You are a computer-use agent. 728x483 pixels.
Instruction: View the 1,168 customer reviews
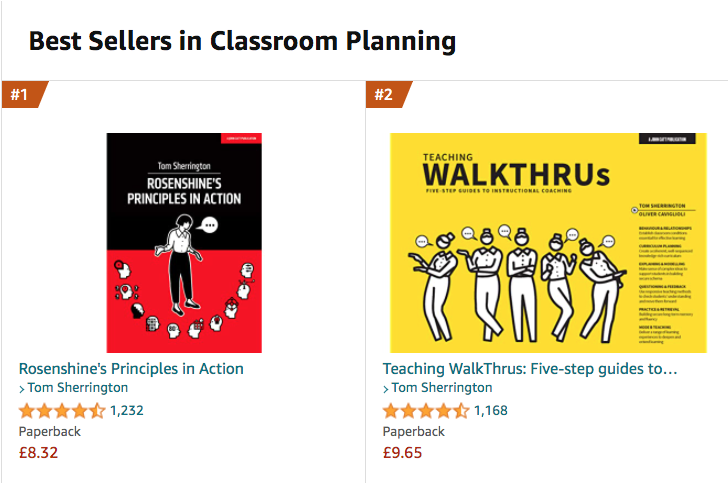point(491,410)
